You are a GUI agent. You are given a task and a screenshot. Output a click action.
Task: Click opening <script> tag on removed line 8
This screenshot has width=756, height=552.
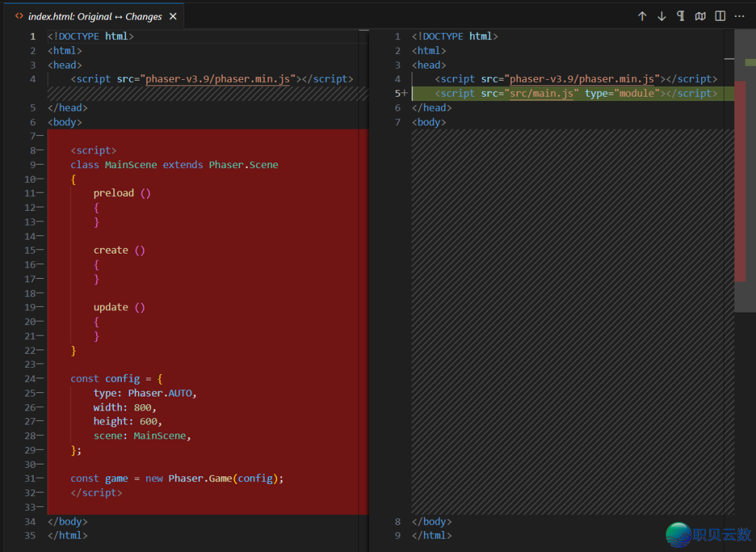coord(93,151)
